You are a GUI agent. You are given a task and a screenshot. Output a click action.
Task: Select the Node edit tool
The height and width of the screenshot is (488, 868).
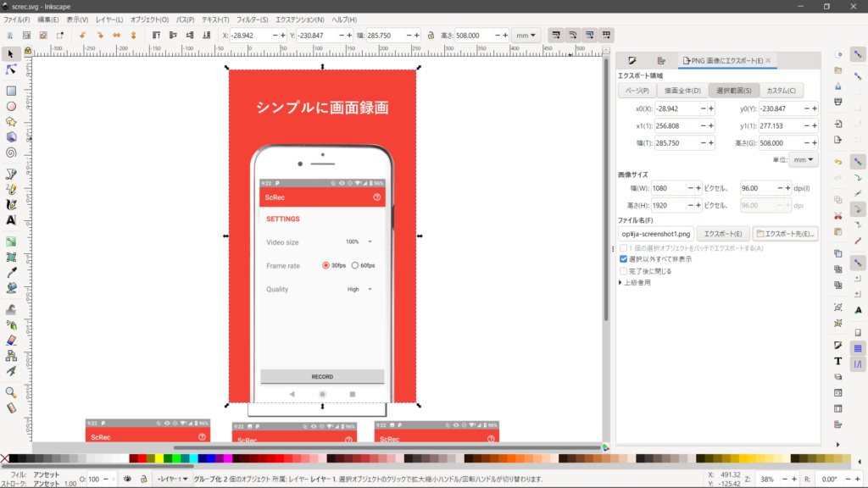[10, 69]
